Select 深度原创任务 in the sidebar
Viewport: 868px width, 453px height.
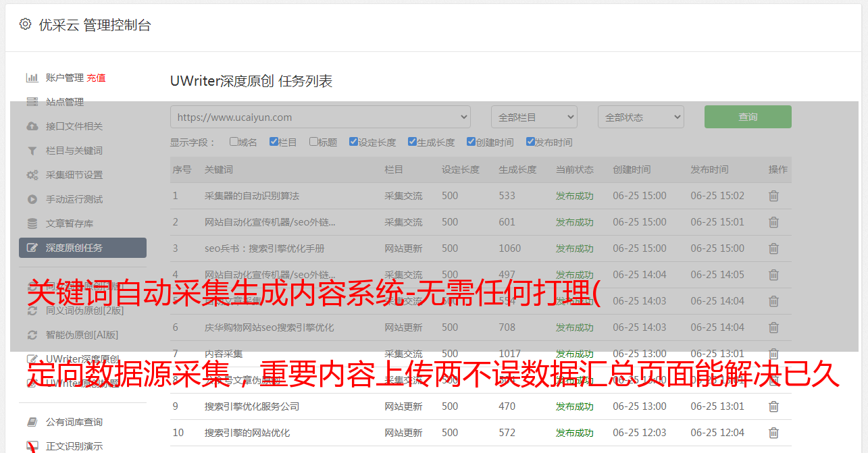tap(82, 248)
